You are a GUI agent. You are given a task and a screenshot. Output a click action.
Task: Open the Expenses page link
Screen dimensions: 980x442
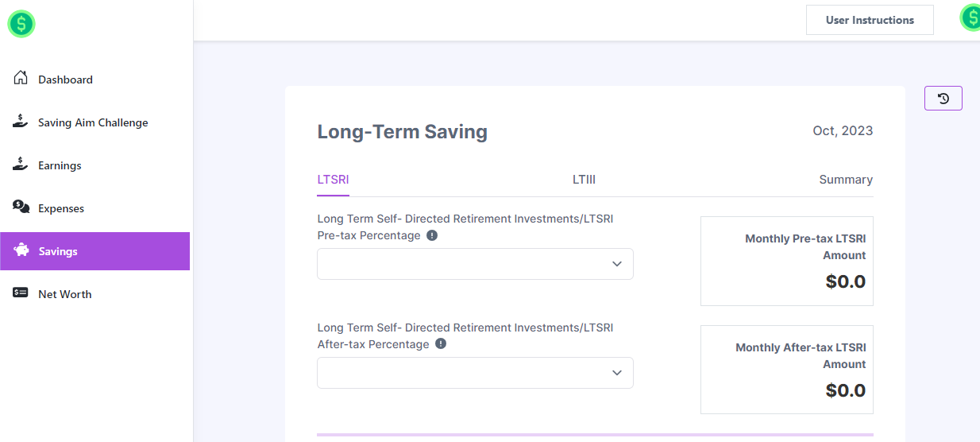[61, 208]
